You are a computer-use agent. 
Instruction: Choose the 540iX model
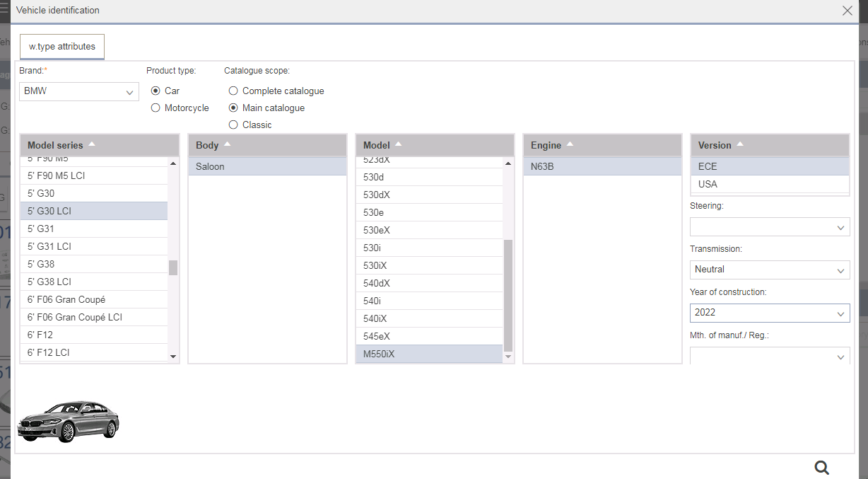[x=376, y=318]
